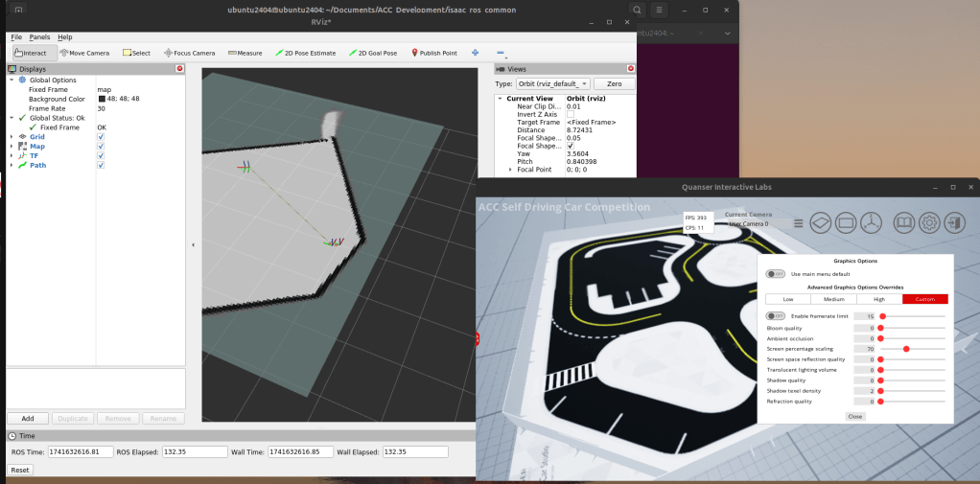The height and width of the screenshot is (484, 980).
Task: Uncheck the Grid display checkbox
Action: [101, 137]
